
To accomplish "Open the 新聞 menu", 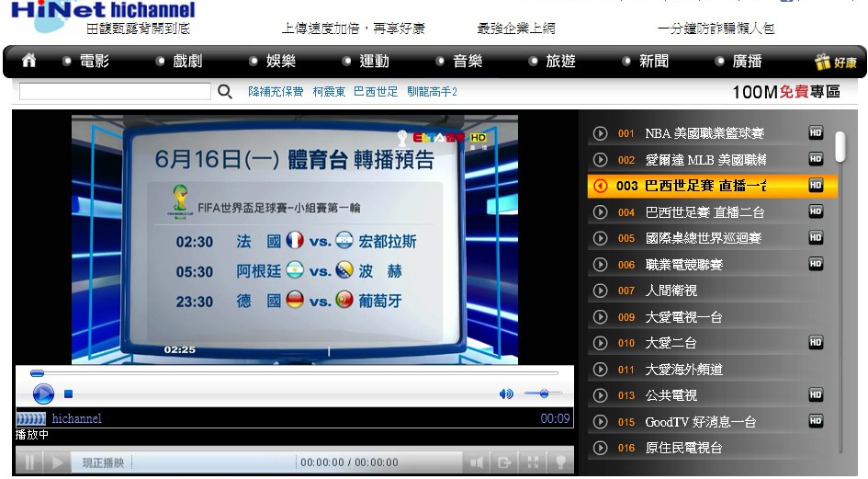I will 654,61.
